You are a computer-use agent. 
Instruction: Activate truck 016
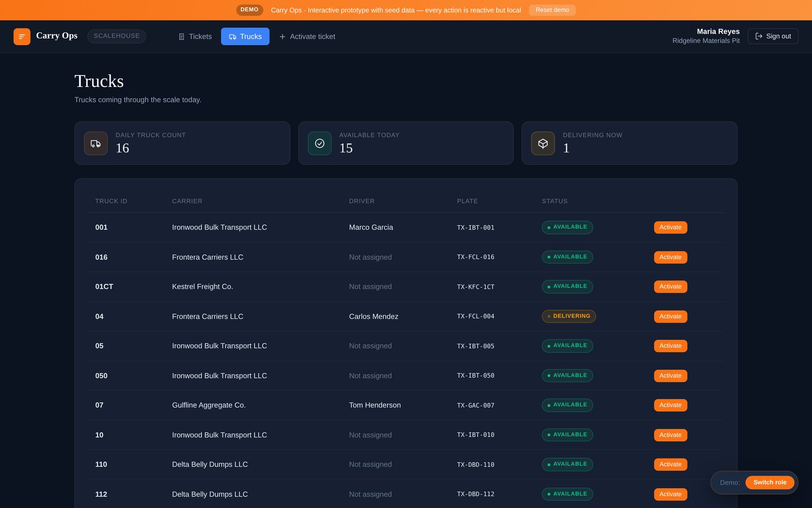(670, 258)
